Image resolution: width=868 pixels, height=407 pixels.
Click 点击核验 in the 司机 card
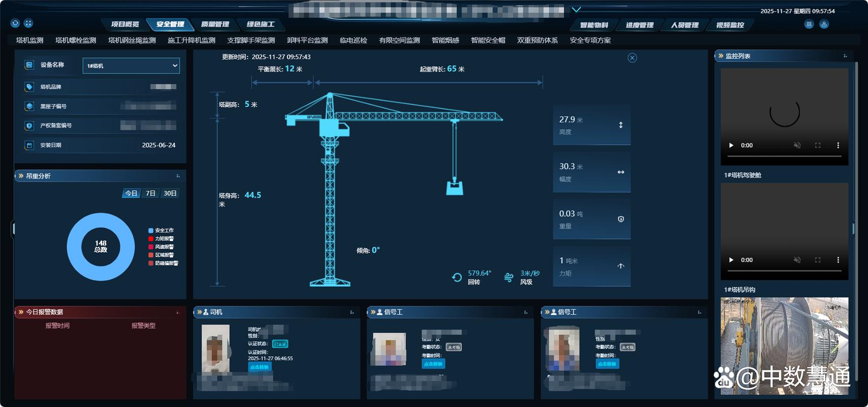tap(259, 367)
